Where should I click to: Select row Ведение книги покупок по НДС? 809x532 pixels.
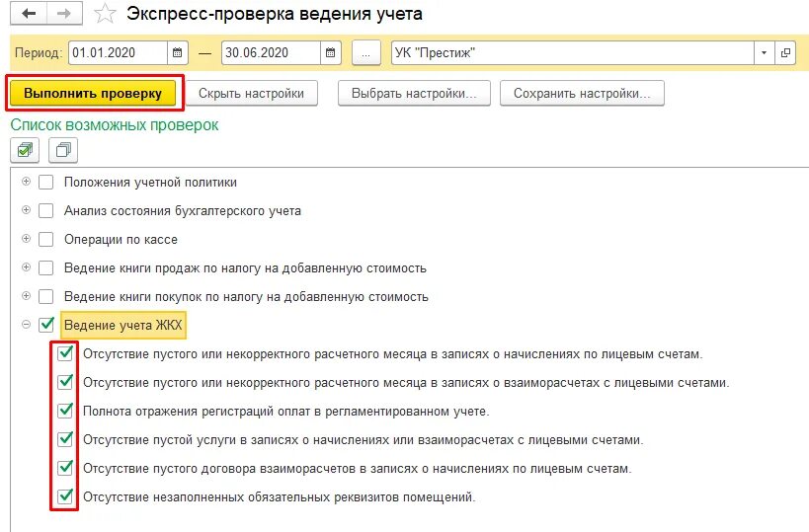246,297
